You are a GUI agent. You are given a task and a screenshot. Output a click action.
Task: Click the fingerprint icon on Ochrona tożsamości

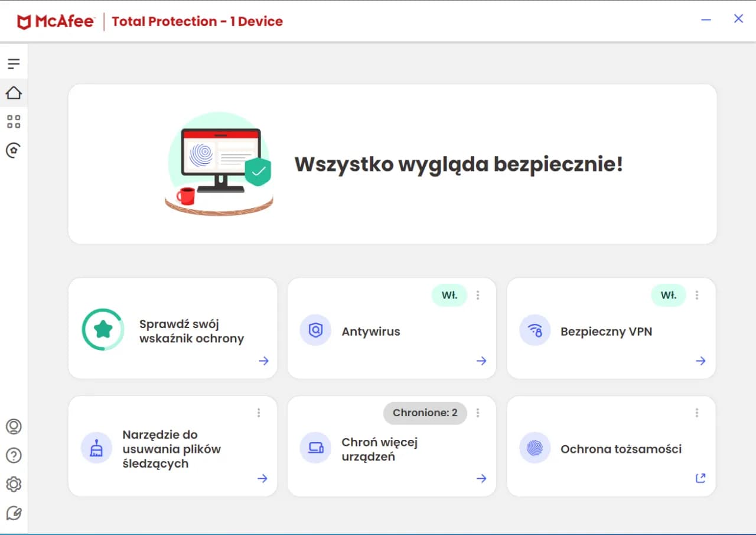[x=535, y=448]
